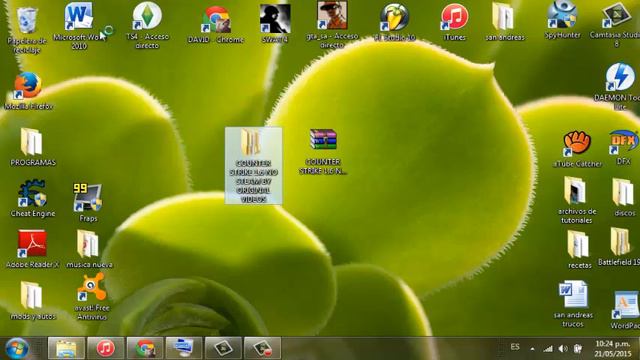The height and width of the screenshot is (360, 640).
Task: Click the volume speaker tray icon
Action: tap(563, 349)
